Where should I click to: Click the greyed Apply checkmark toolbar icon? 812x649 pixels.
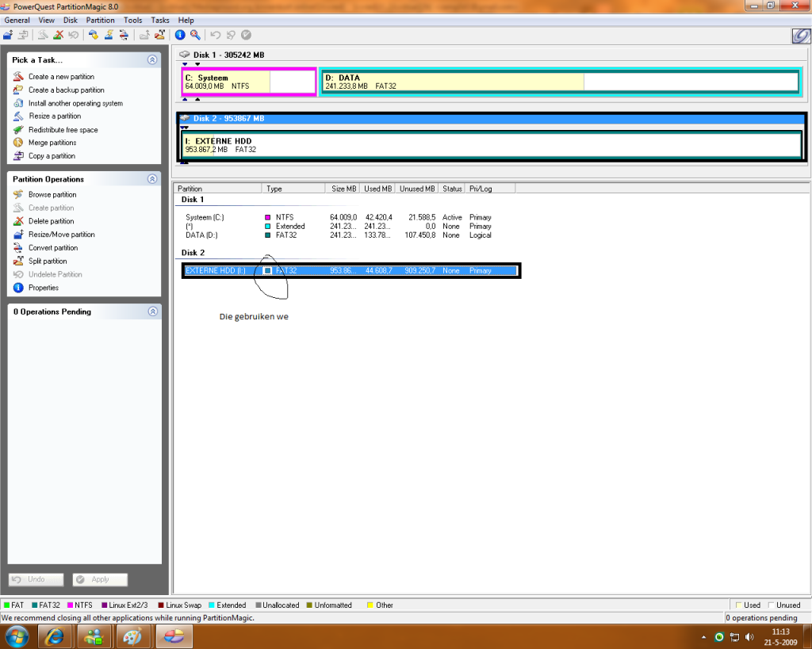pyautogui.click(x=247, y=35)
